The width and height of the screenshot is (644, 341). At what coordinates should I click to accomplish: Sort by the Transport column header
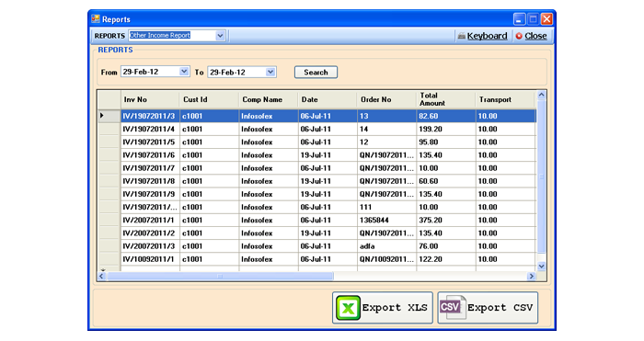pos(506,99)
